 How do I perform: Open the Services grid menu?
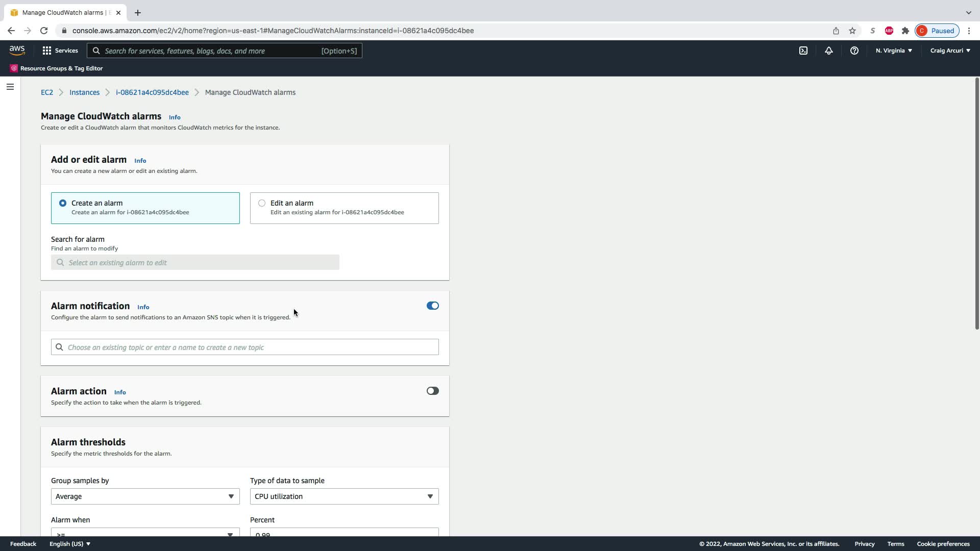click(x=60, y=51)
